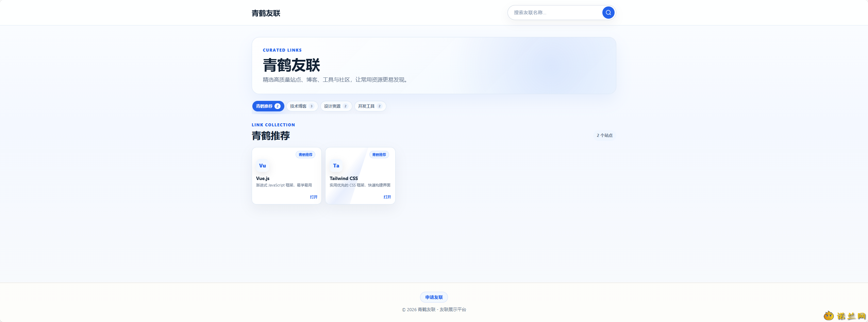Image resolution: width=868 pixels, height=322 pixels.
Task: Click the CURATED LINKS label
Action: pyautogui.click(x=282, y=50)
